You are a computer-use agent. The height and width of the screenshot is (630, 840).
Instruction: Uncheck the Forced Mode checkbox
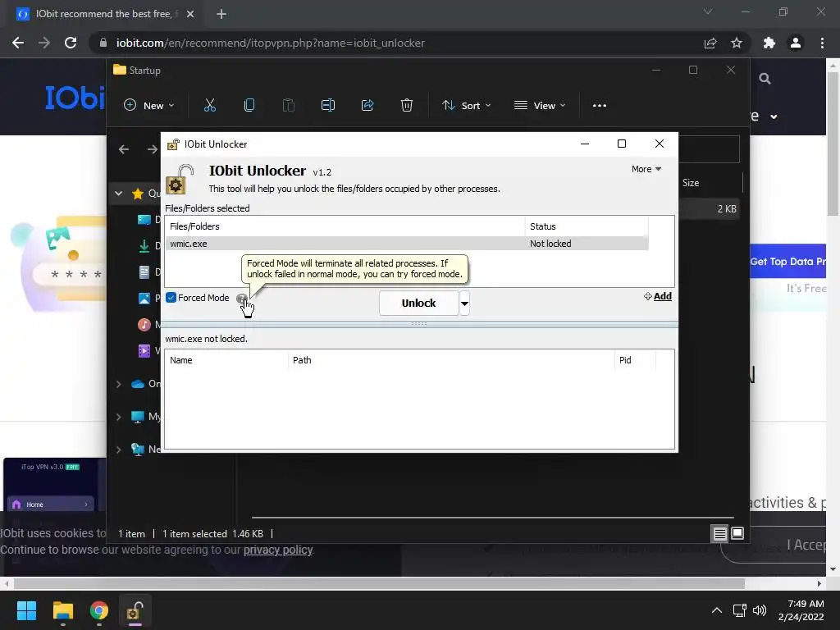tap(171, 298)
